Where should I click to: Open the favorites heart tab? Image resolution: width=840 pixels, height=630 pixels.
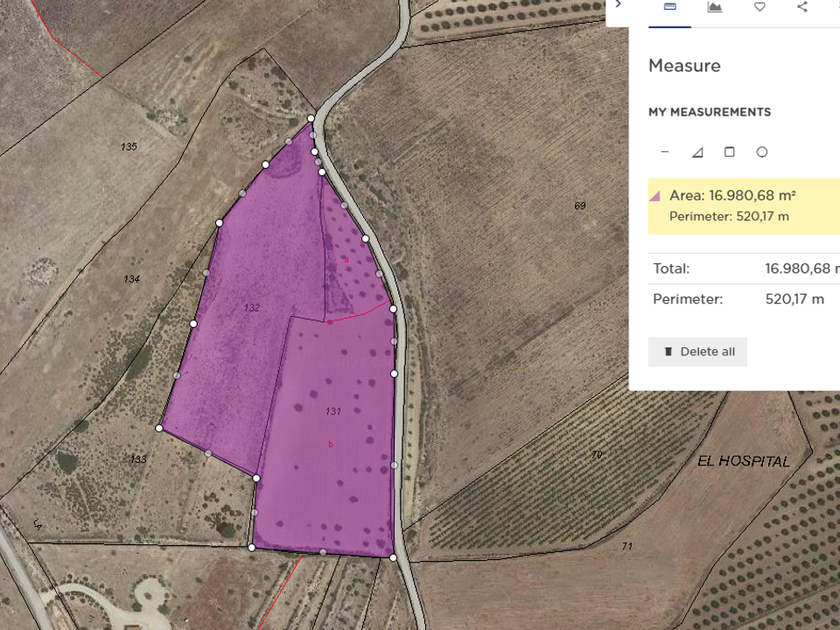759,7
